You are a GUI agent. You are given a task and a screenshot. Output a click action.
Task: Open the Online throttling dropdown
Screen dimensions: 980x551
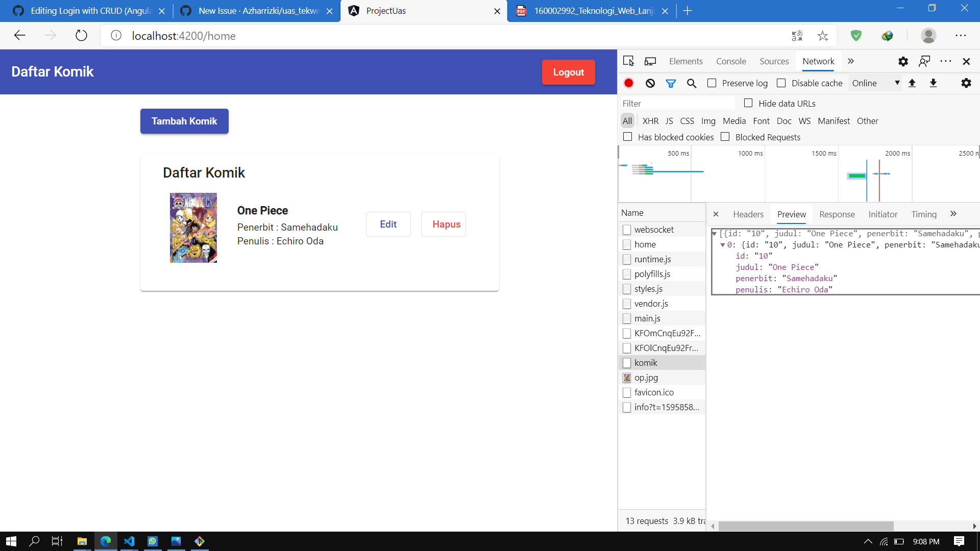[875, 83]
